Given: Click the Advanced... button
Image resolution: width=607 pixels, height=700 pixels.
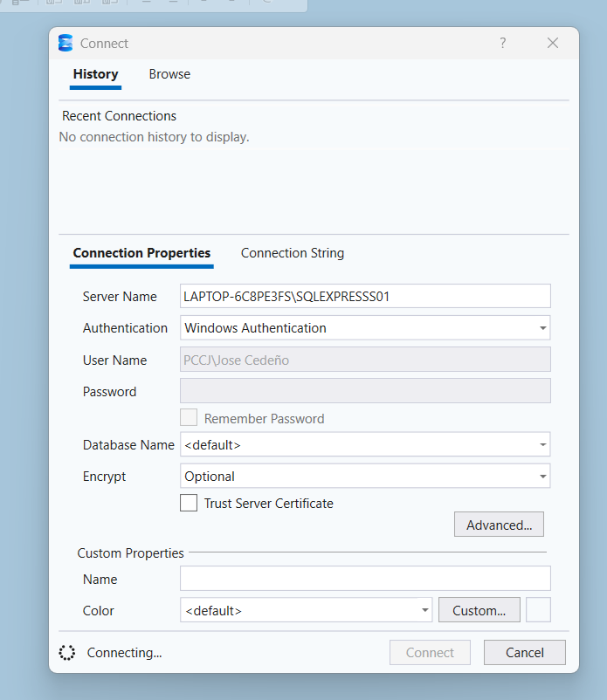Looking at the screenshot, I should (499, 525).
